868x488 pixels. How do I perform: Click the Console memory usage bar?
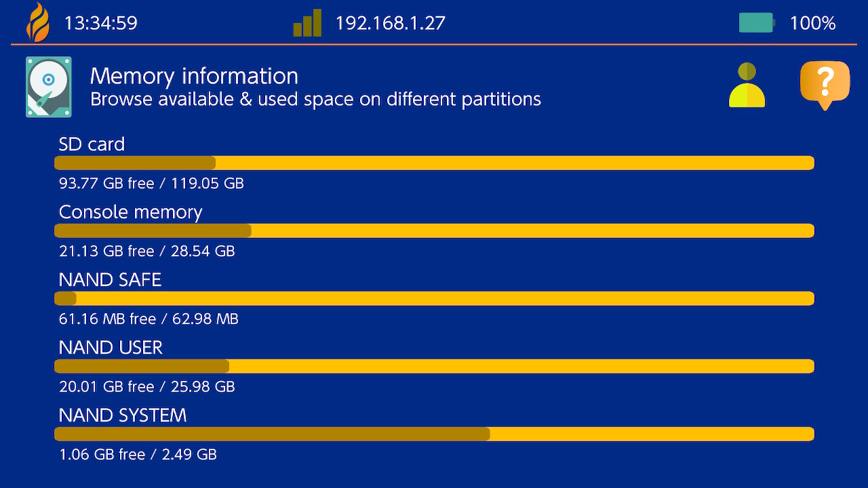click(434, 231)
